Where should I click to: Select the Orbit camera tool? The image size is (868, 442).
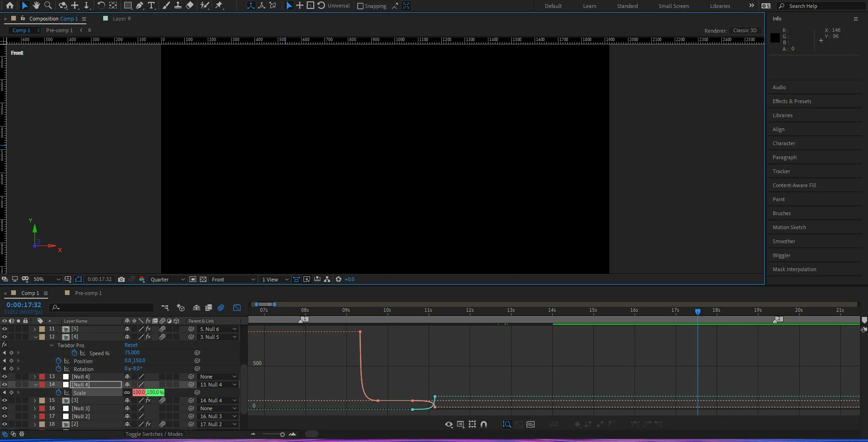point(63,6)
